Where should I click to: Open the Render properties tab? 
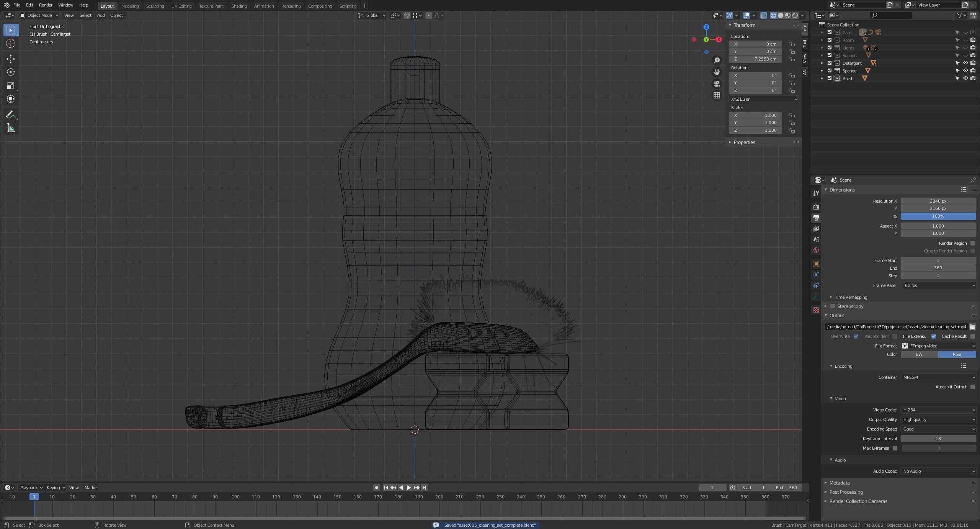pos(816,207)
